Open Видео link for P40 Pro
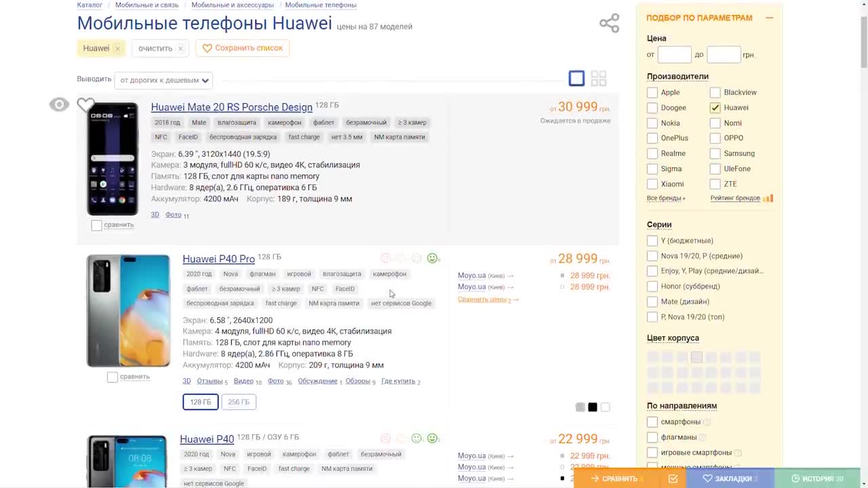868x488 pixels. click(243, 381)
